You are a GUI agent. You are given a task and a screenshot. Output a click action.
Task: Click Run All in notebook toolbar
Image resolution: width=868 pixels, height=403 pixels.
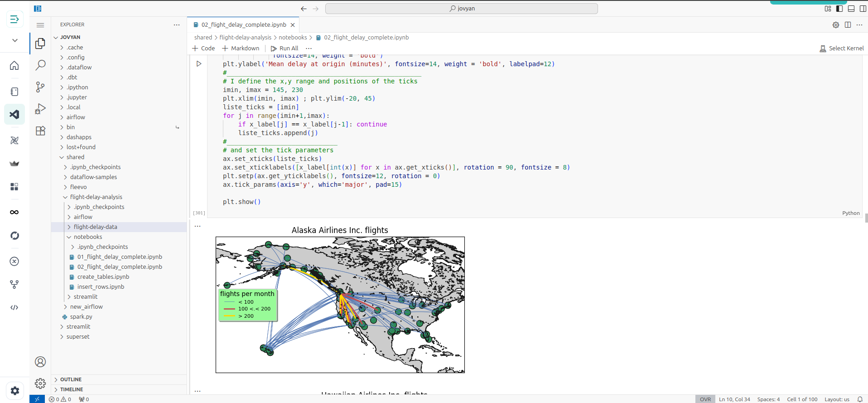[x=285, y=49]
